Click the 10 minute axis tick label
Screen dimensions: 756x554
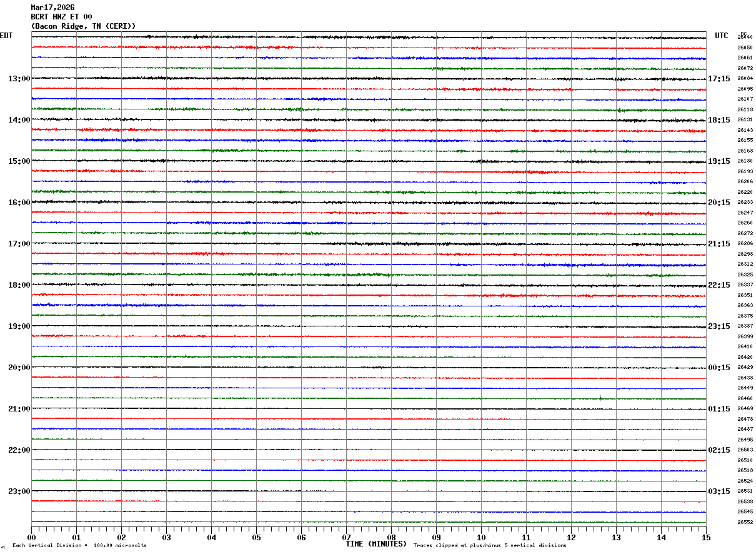coord(481,538)
